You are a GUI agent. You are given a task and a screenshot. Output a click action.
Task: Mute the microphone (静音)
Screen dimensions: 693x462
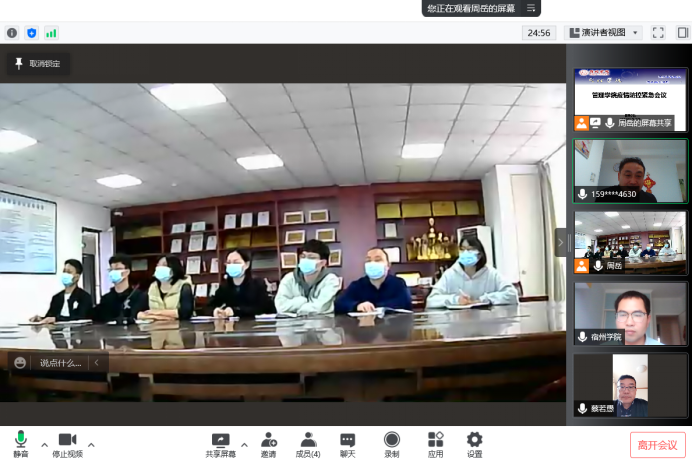tap(20, 444)
